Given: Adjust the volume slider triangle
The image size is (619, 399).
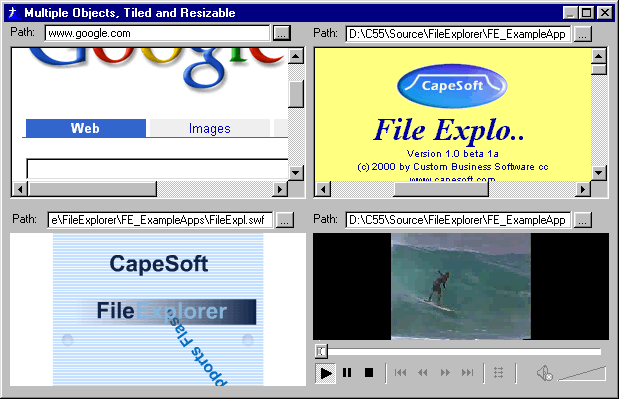Looking at the screenshot, I should tap(582, 374).
